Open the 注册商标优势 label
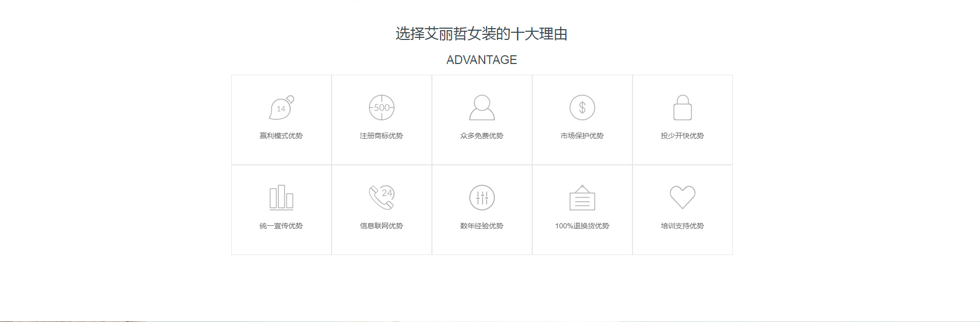This screenshot has height=322, width=980. click(x=381, y=136)
